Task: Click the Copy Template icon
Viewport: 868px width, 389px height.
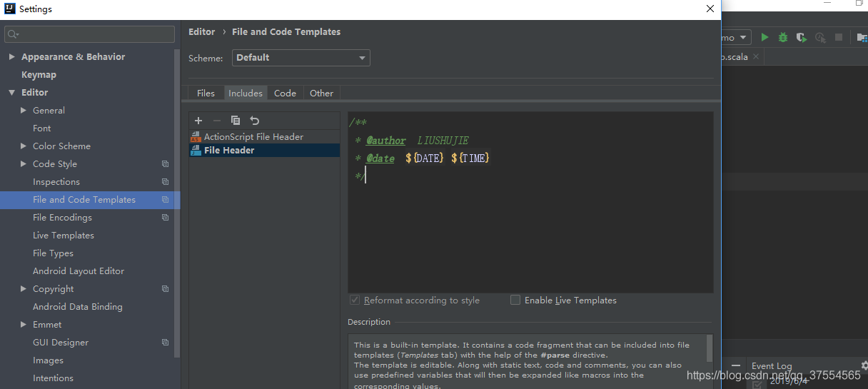Action: coord(236,121)
